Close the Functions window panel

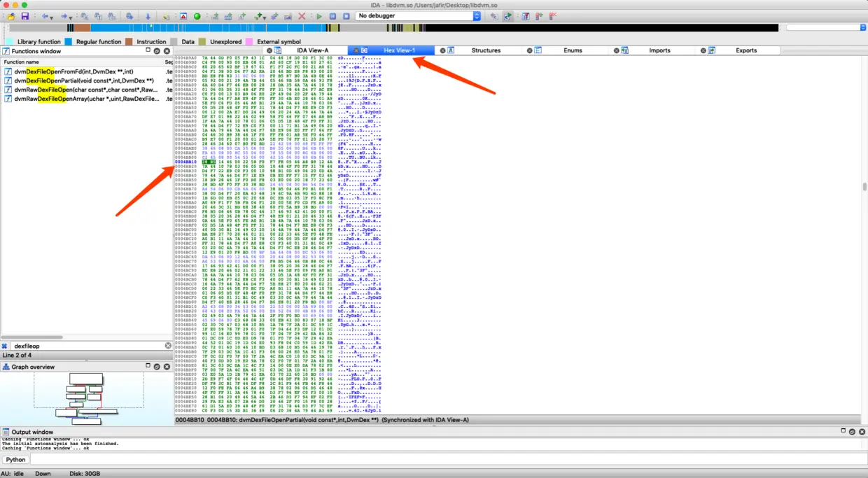point(167,51)
